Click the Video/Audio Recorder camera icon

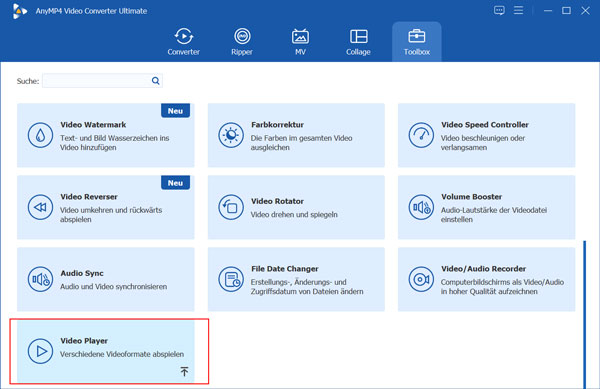421,279
